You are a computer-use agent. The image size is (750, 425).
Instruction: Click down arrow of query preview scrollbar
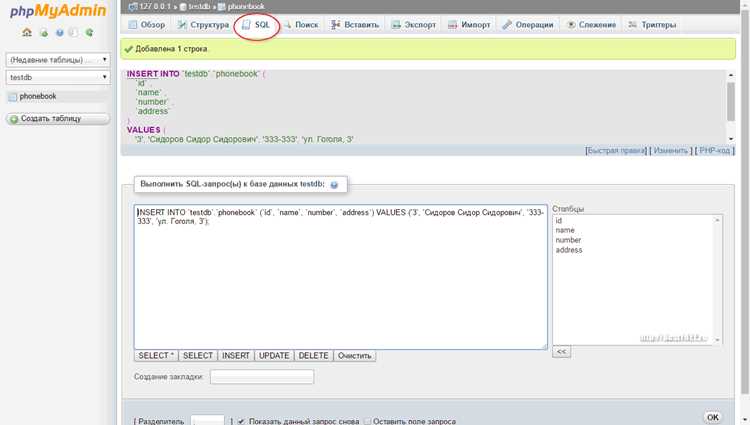[730, 139]
